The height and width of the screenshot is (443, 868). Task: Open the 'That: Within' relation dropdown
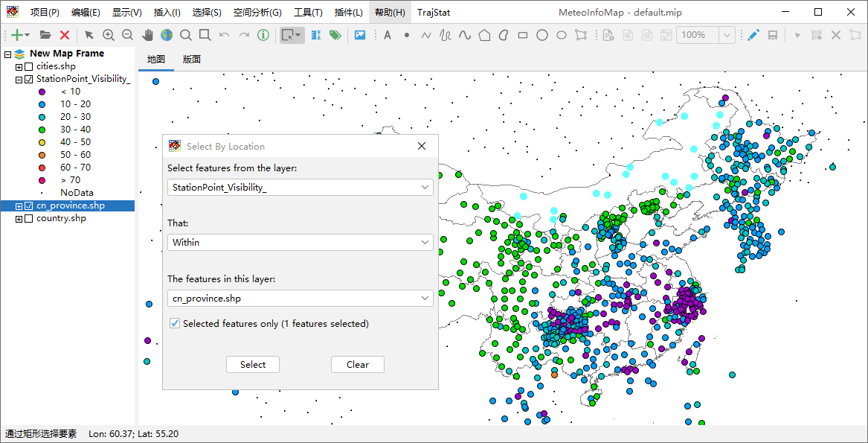click(x=300, y=242)
